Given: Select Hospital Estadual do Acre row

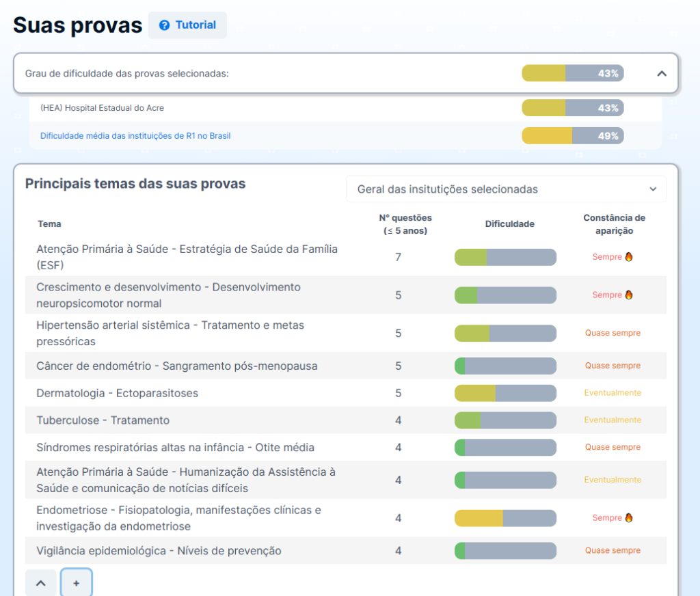Looking at the screenshot, I should [102, 108].
